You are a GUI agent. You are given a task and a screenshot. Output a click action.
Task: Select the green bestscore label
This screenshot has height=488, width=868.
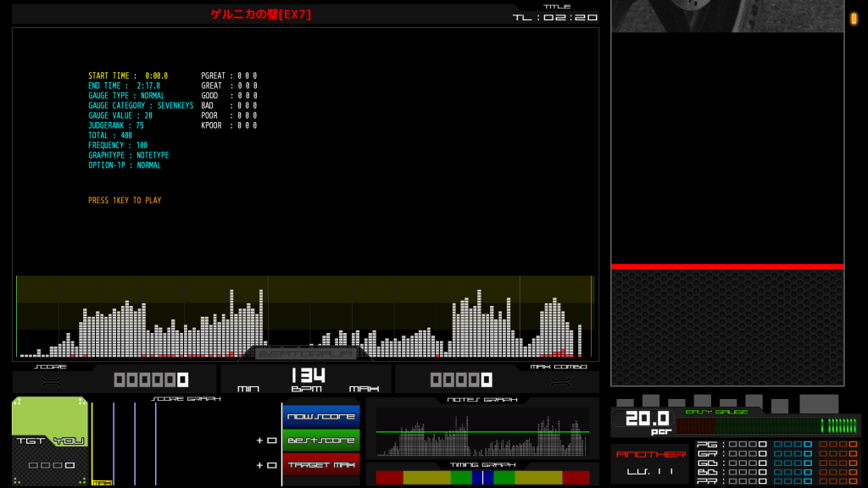321,440
